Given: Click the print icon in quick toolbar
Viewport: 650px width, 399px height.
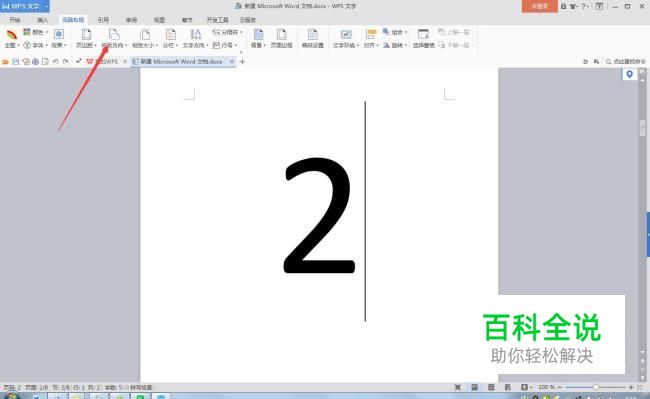Looking at the screenshot, I should click(36, 62).
